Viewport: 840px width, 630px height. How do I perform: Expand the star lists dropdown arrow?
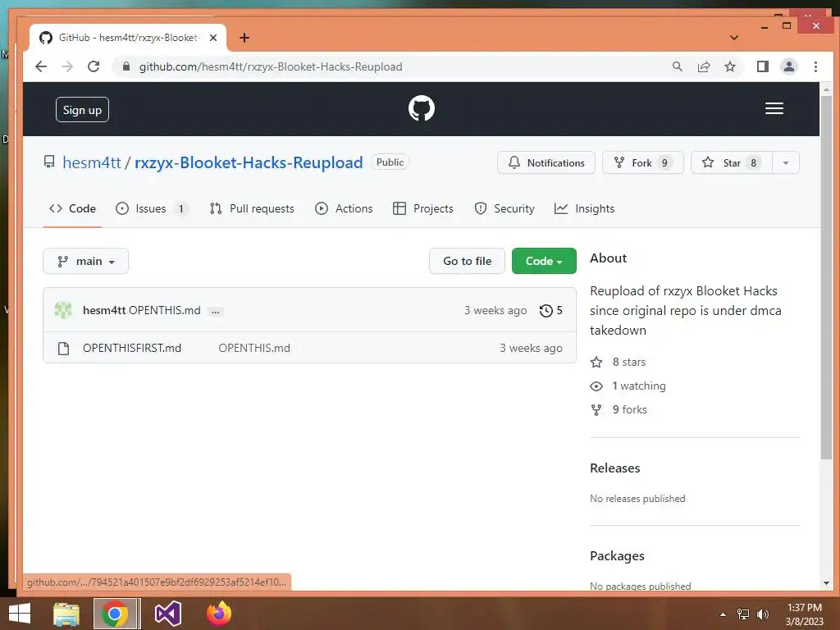pos(785,163)
